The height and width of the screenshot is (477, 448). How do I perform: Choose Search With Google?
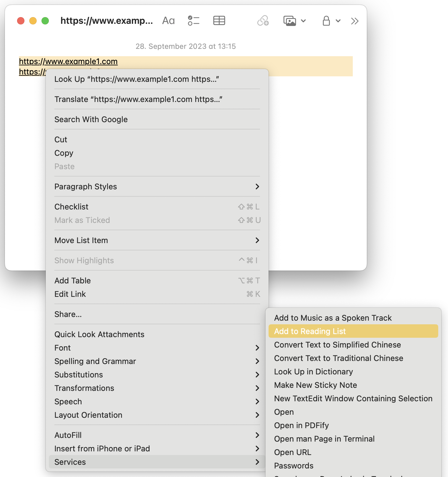tap(91, 119)
